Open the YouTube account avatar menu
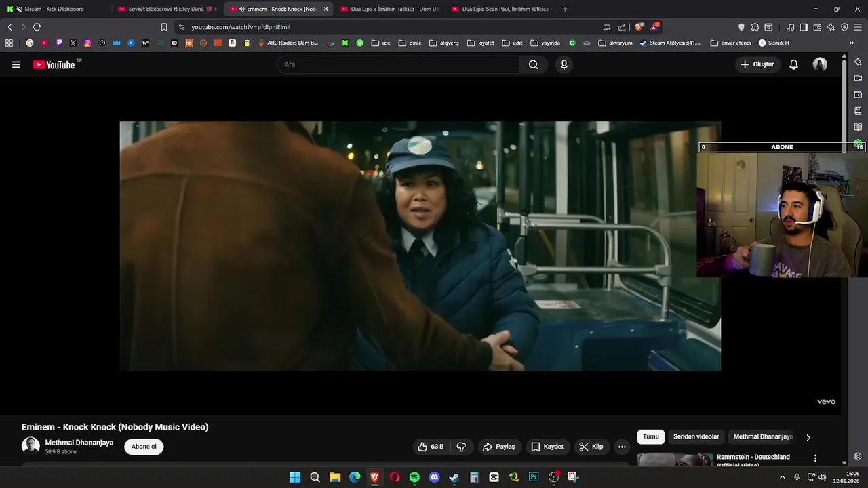 click(820, 64)
